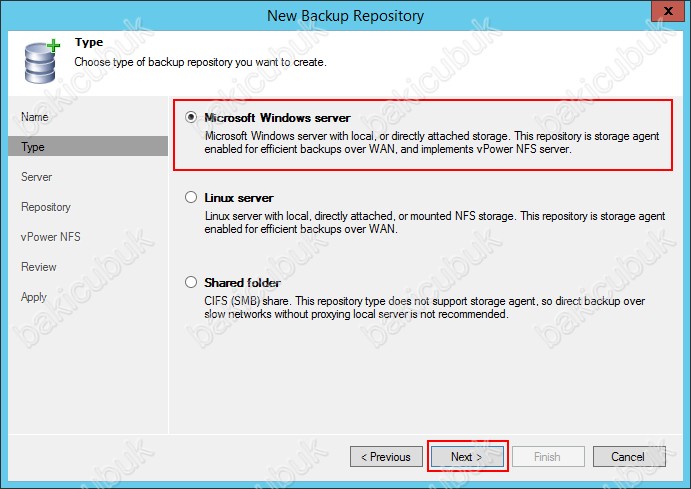The image size is (691, 489).
Task: Click the 'Linux server' option label
Action: point(239,197)
